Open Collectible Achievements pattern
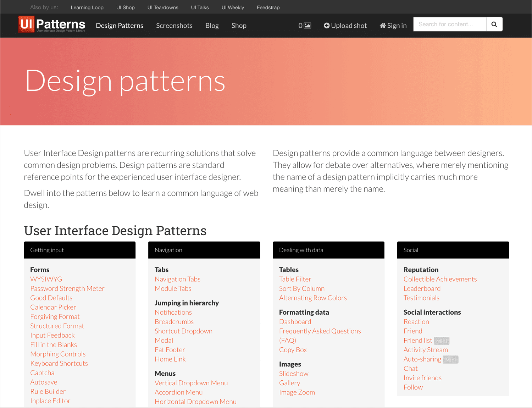 pyautogui.click(x=440, y=279)
